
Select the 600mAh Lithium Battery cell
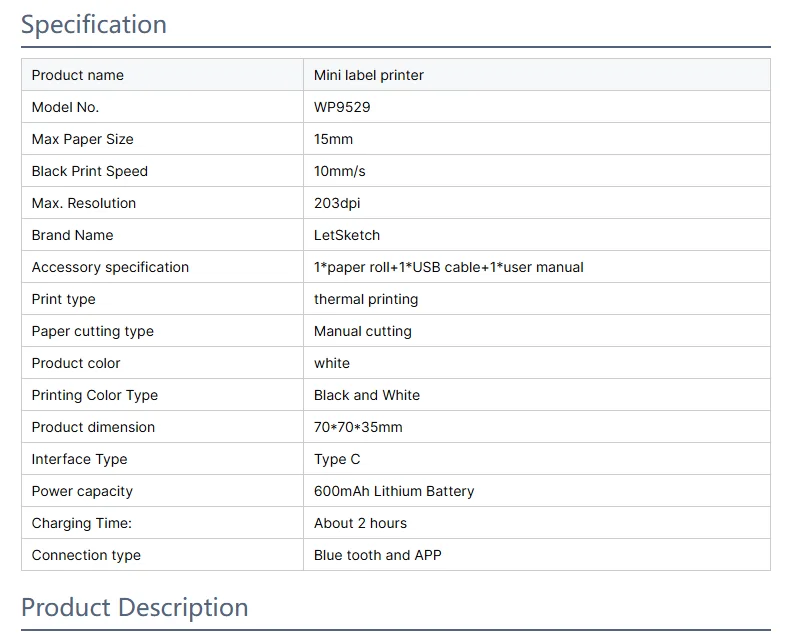click(x=537, y=491)
